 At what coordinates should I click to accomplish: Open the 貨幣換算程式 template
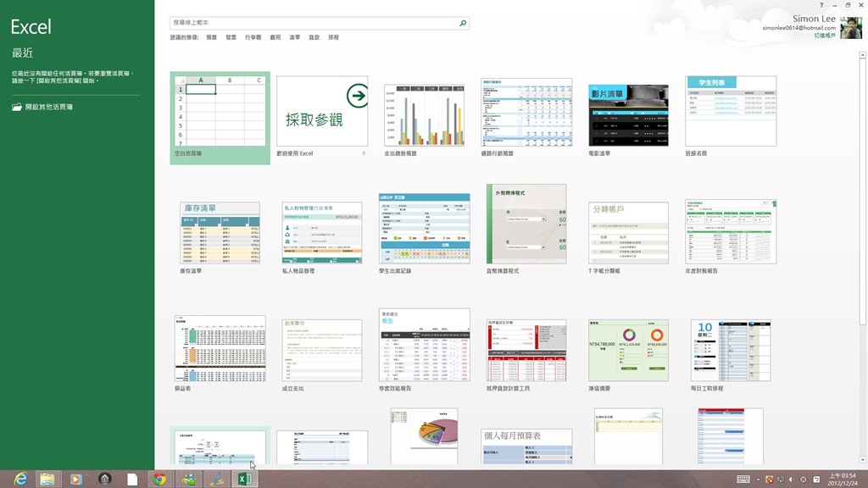[x=526, y=224]
